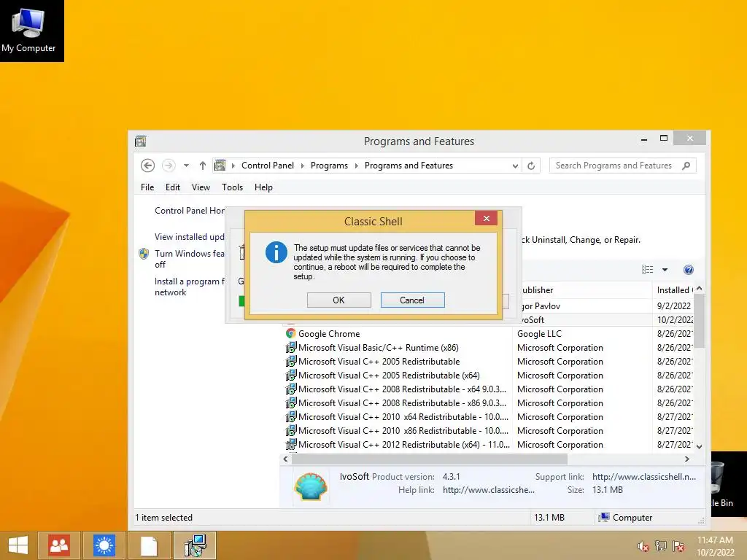Open View installed updates link
This screenshot has width=747, height=560.
tap(189, 237)
